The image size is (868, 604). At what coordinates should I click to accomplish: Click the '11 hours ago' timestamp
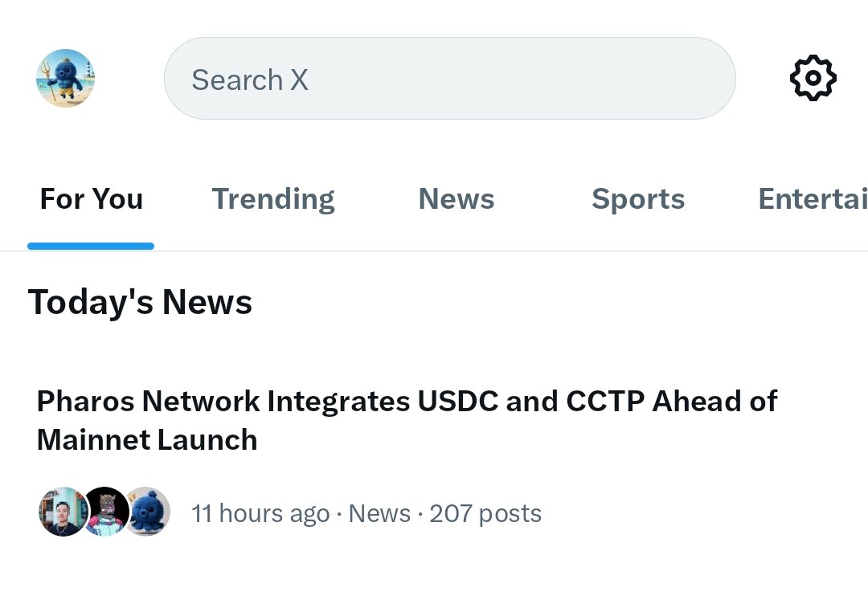click(260, 514)
